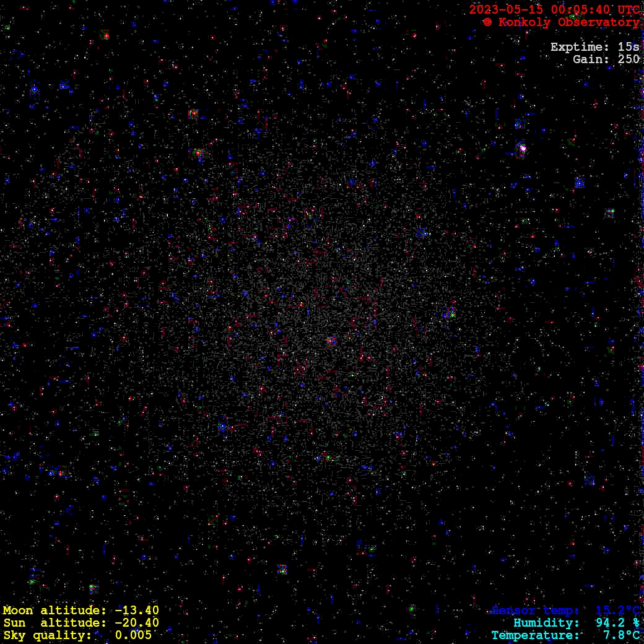Click the copyright © symbol before Konkoly
The width and height of the screenshot is (644, 644).
[x=487, y=22]
